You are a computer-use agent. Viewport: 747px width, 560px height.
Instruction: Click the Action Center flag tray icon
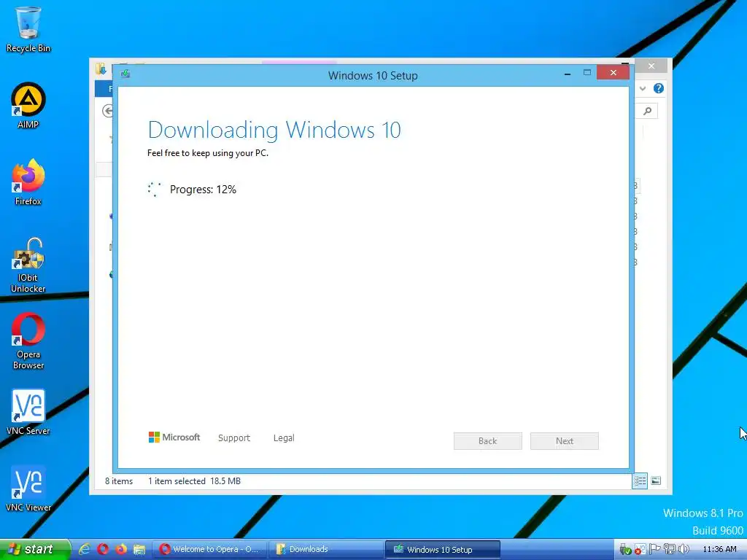pos(655,550)
